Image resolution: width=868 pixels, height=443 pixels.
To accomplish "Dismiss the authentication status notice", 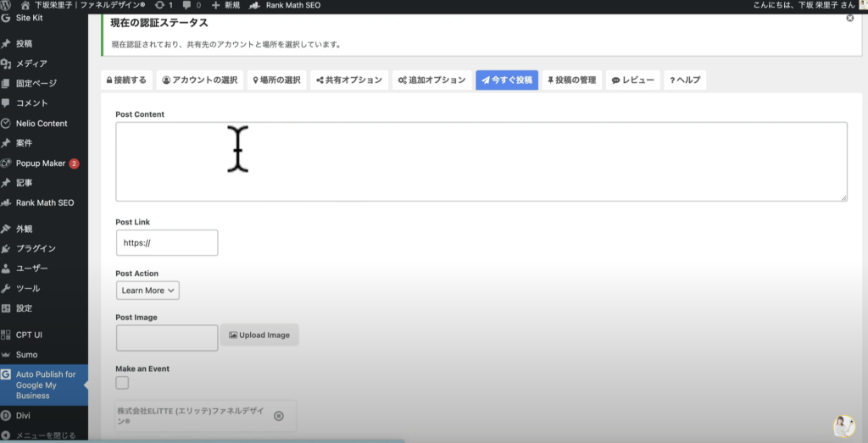I will pos(849,18).
